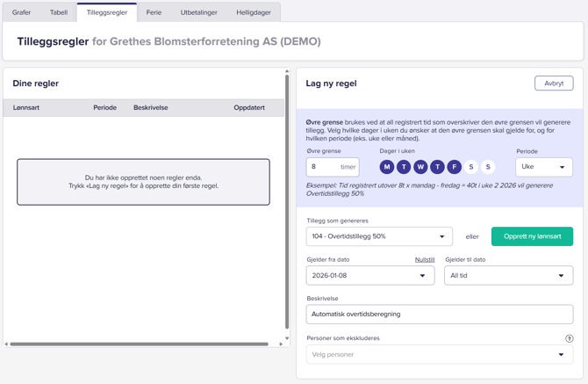
Task: Click the Opprett ny lønnsart button
Action: point(532,236)
